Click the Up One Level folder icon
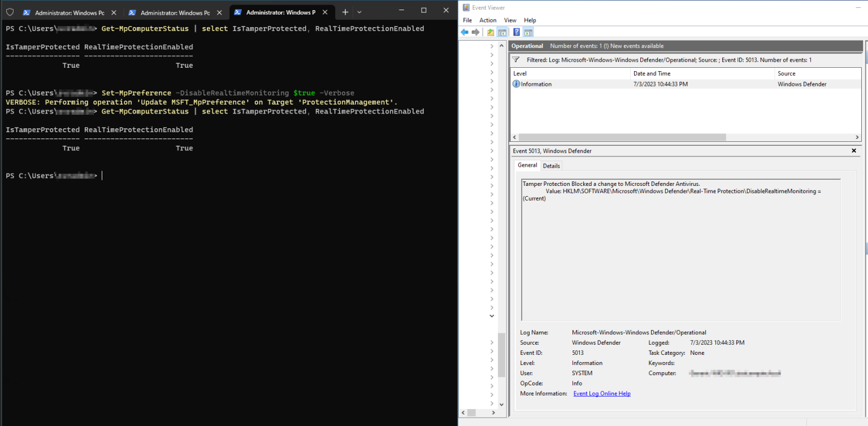 click(491, 32)
